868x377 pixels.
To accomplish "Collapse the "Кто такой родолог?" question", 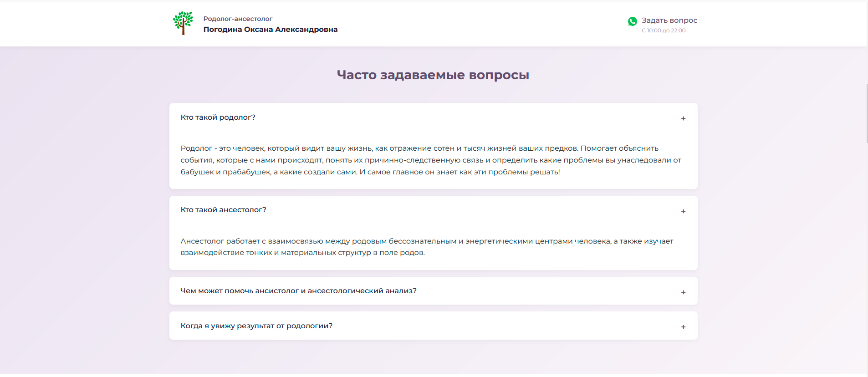I will [433, 117].
